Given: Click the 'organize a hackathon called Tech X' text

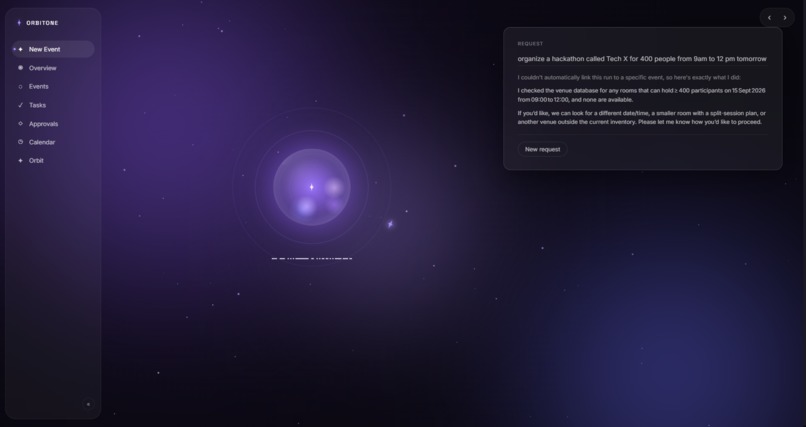Looking at the screenshot, I should point(642,59).
